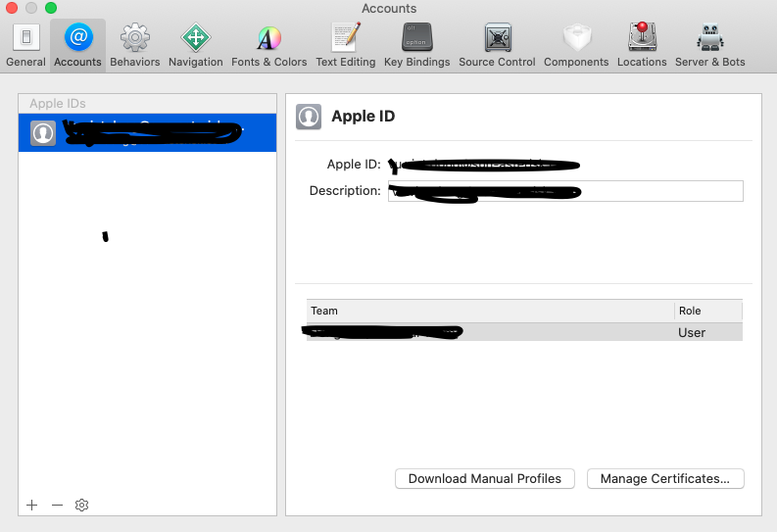The width and height of the screenshot is (777, 532).
Task: Zoom the Accounts window with green button
Action: (51, 8)
